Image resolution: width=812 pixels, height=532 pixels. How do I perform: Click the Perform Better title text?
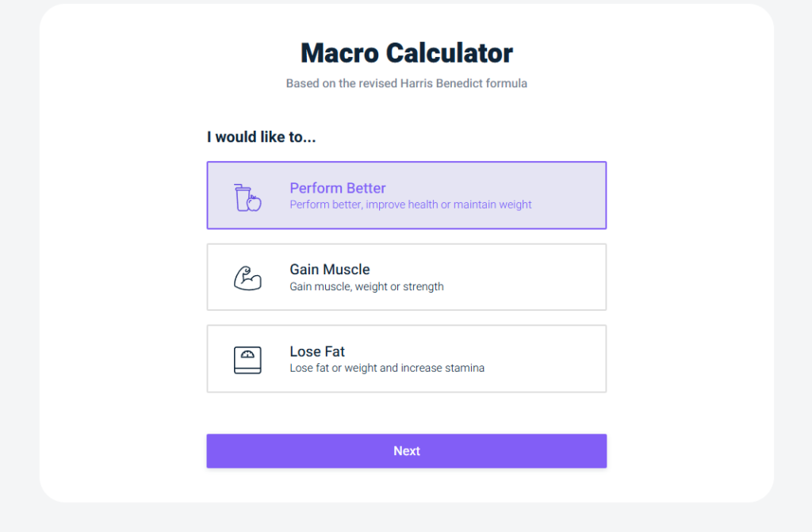tap(338, 188)
